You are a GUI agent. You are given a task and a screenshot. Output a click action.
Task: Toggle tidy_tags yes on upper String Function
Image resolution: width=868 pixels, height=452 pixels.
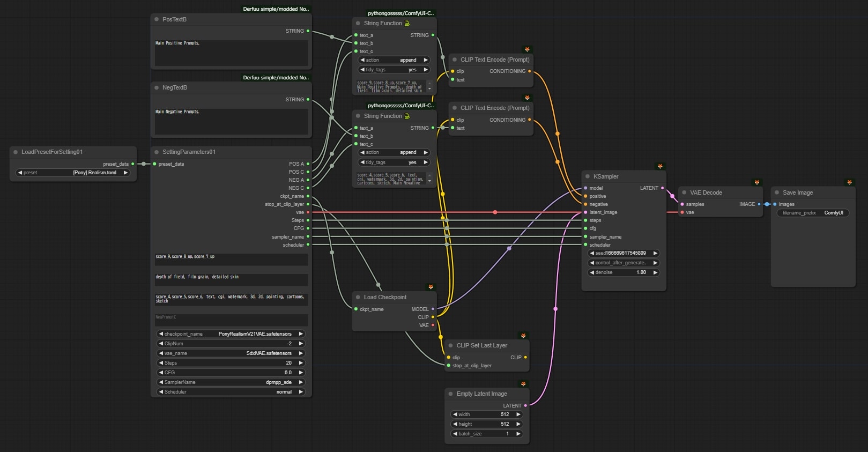click(394, 70)
